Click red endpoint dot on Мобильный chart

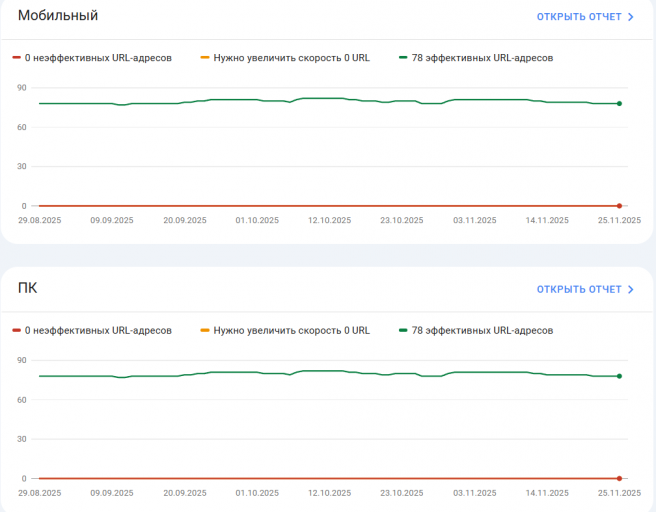click(x=620, y=206)
